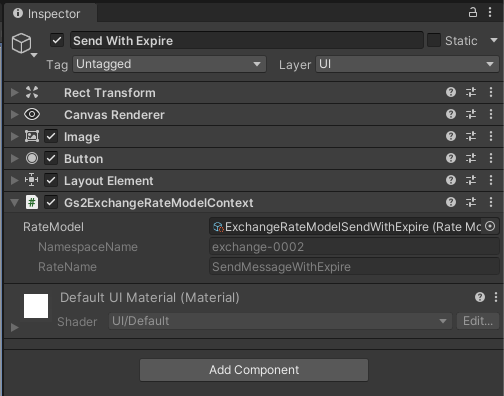The image size is (504, 396).
Task: Click the RateName field SendMessageWithExpire
Action: coord(354,267)
